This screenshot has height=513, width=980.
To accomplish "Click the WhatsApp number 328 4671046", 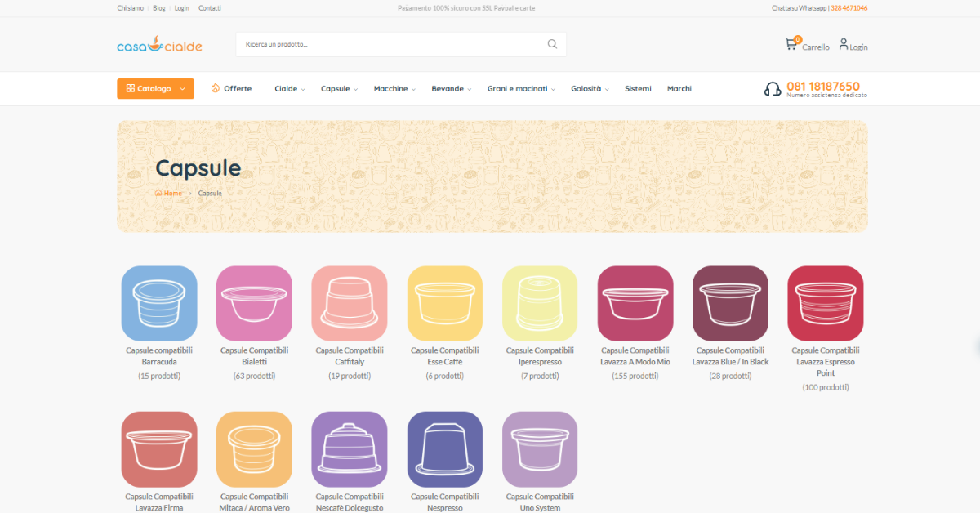I will 849,8.
